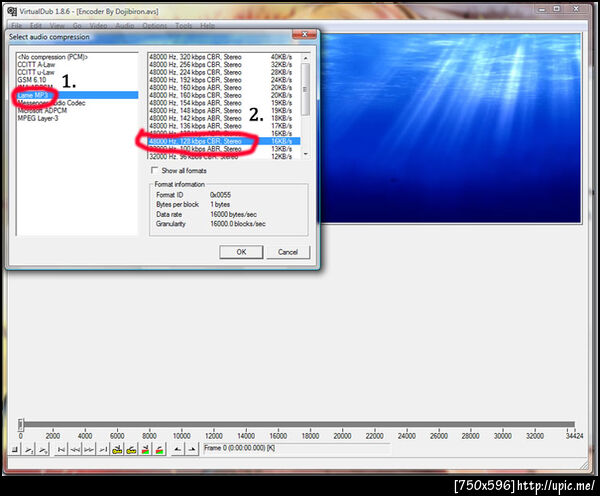The width and height of the screenshot is (600, 496).
Task: Click the Play input button
Action: 29,449
